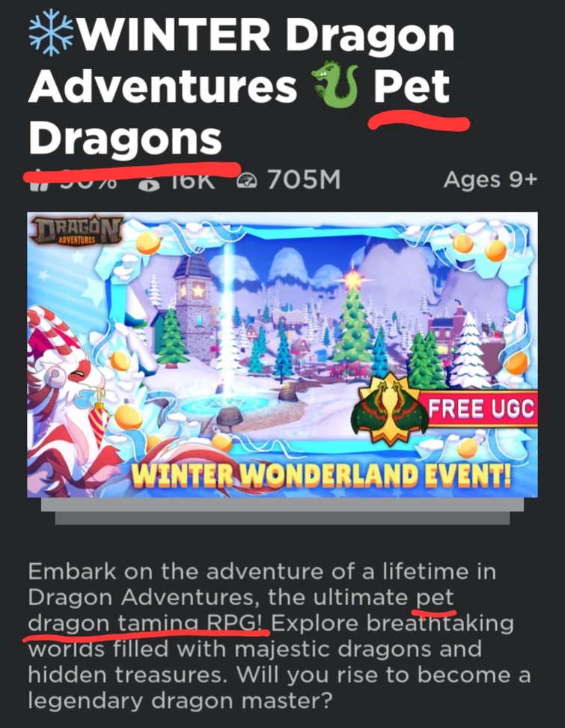The width and height of the screenshot is (565, 728).
Task: Click the 705M visits count
Action: tap(304, 180)
